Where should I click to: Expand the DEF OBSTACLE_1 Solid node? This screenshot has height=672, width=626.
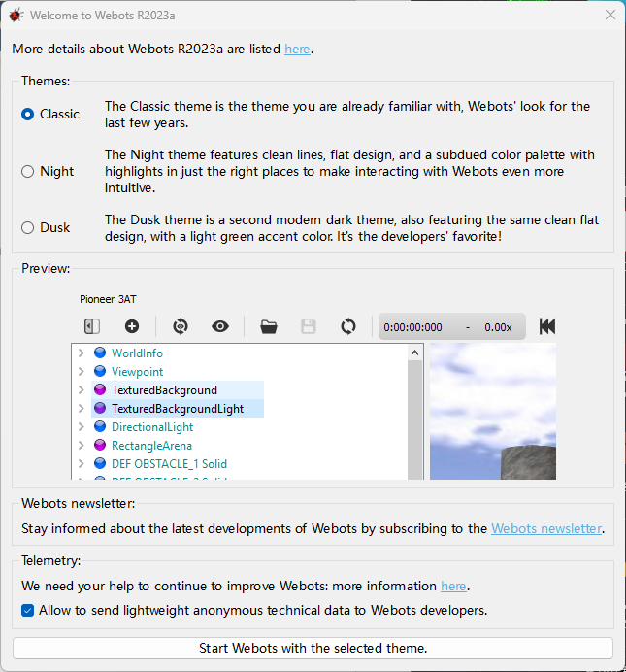(x=81, y=463)
